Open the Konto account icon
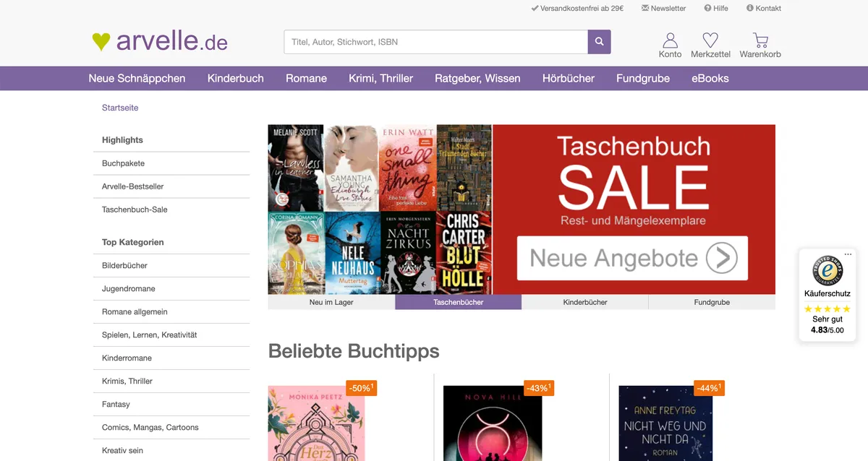 [x=669, y=40]
